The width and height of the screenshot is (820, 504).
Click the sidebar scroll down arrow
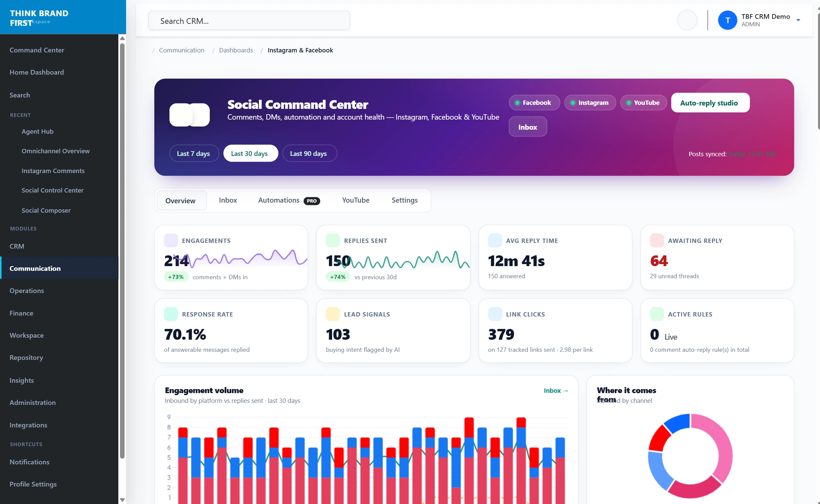point(122,500)
